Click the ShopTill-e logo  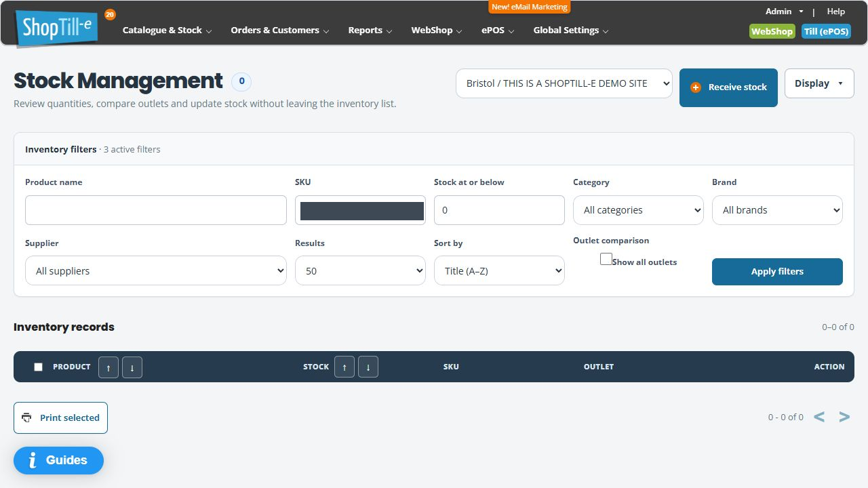[57, 28]
